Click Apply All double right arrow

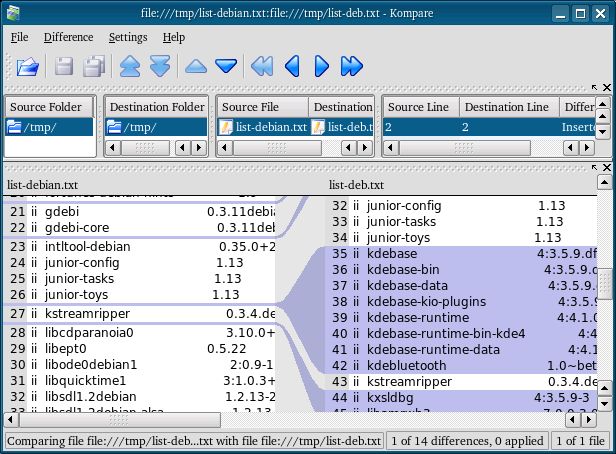tap(352, 66)
